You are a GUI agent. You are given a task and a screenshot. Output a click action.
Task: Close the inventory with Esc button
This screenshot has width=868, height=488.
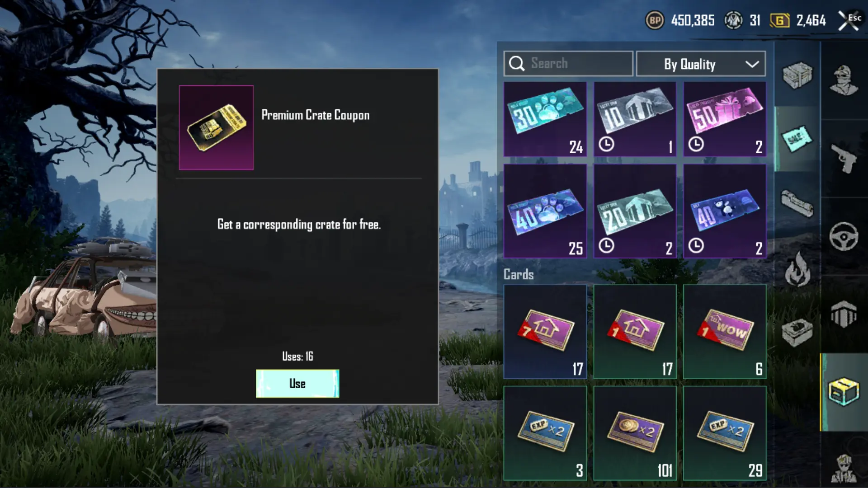point(849,20)
